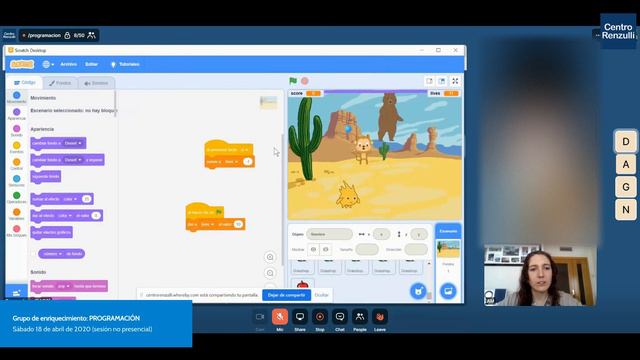640x360 pixels.
Task: Click 'Dejar de compartir' button
Action: tap(286, 295)
